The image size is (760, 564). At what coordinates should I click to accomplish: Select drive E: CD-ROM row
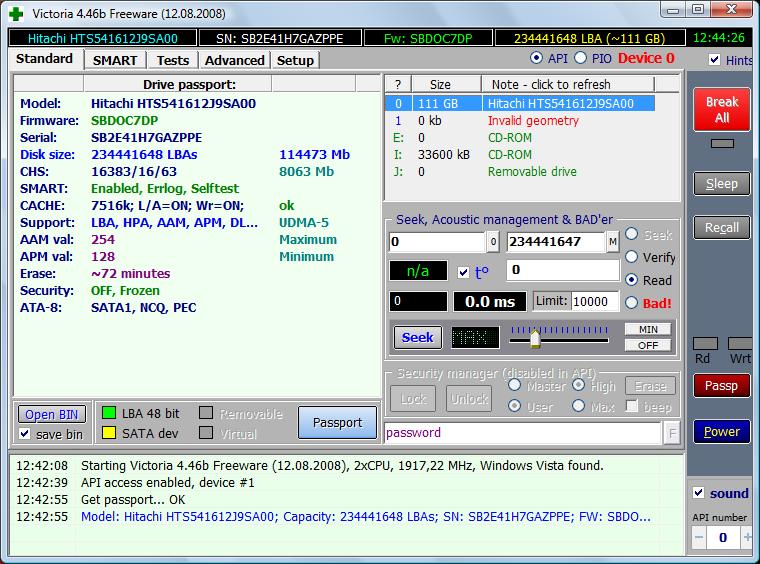pos(520,138)
